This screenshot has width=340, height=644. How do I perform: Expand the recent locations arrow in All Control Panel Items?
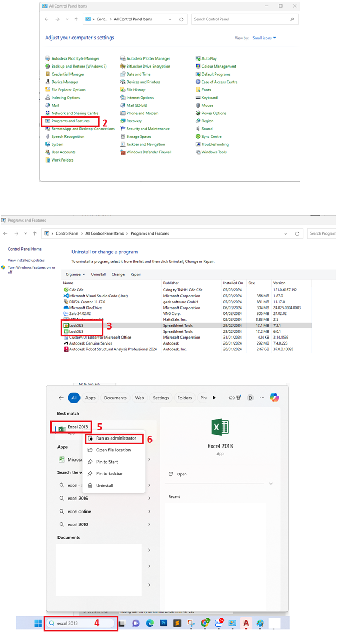coord(67,19)
